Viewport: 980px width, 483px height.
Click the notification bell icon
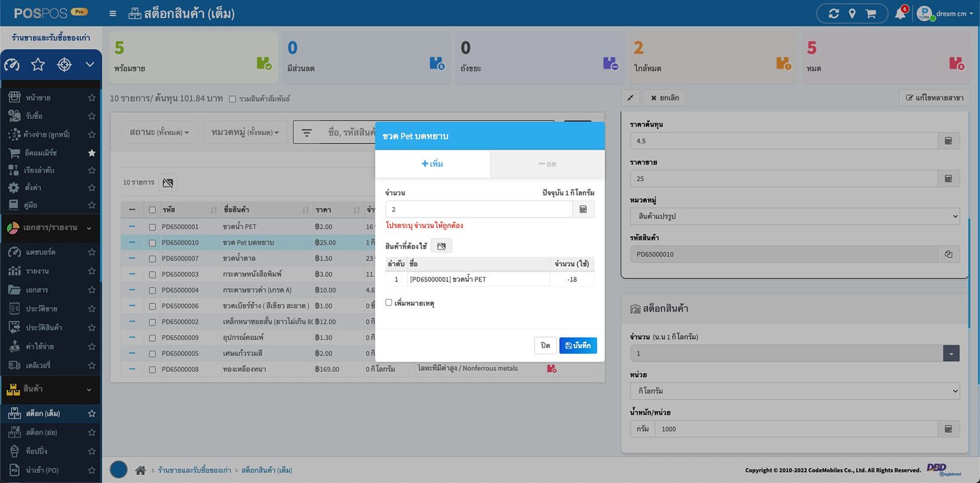click(900, 13)
